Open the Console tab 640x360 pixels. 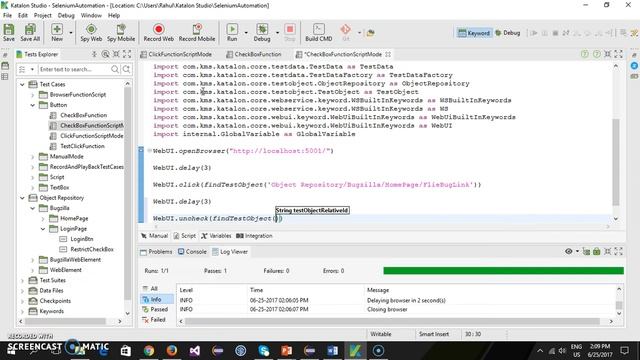pos(192,252)
